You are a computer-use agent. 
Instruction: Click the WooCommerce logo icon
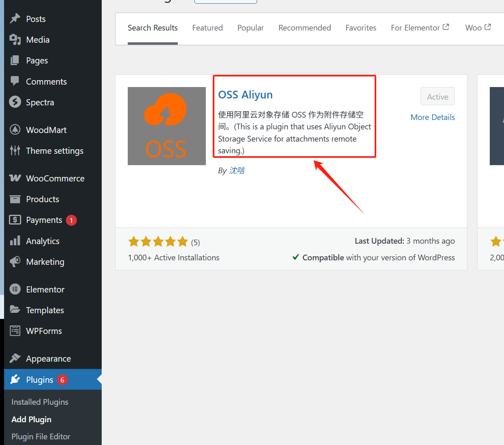(x=15, y=178)
